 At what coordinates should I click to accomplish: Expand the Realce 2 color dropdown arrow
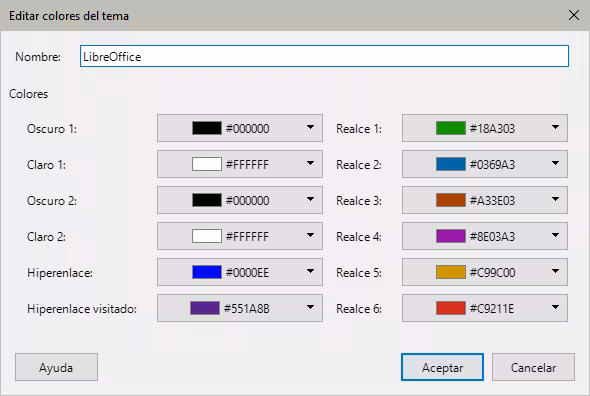[x=555, y=163]
